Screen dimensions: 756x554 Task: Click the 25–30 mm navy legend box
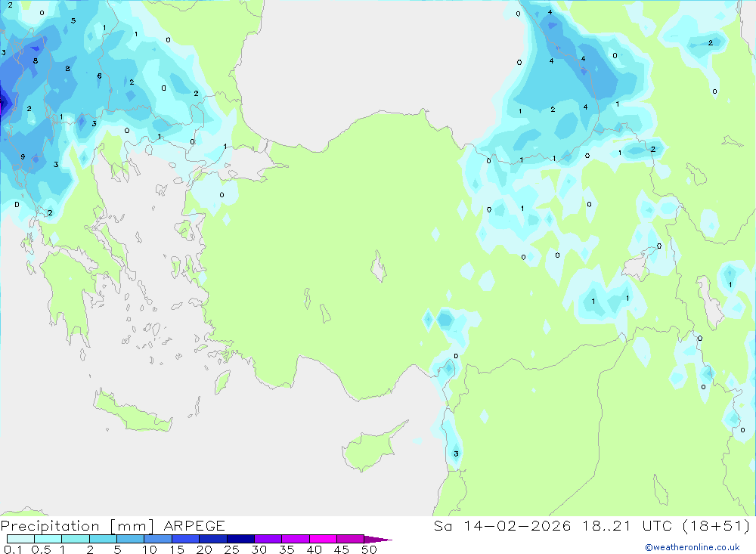point(240,539)
